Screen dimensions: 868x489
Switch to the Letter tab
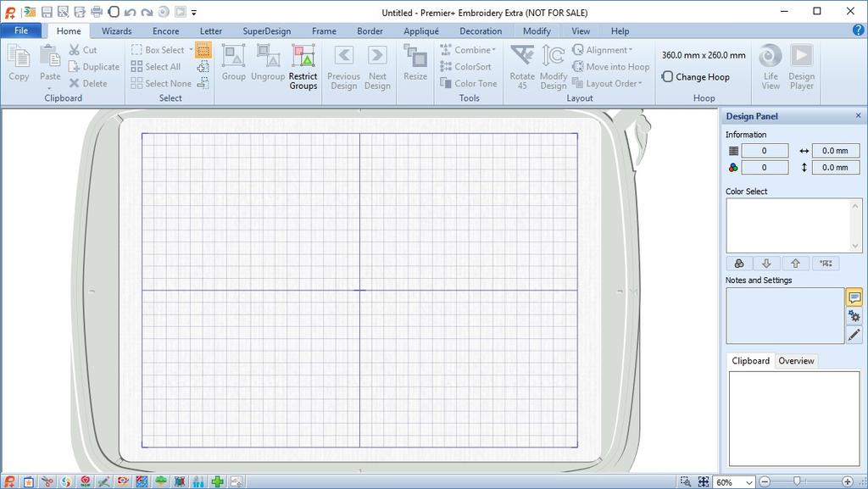coord(211,31)
